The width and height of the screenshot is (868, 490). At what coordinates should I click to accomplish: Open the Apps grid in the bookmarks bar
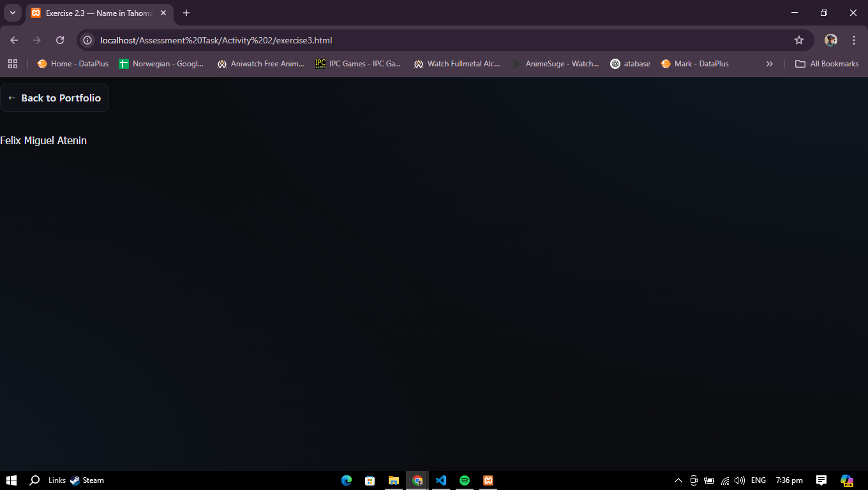pos(13,64)
